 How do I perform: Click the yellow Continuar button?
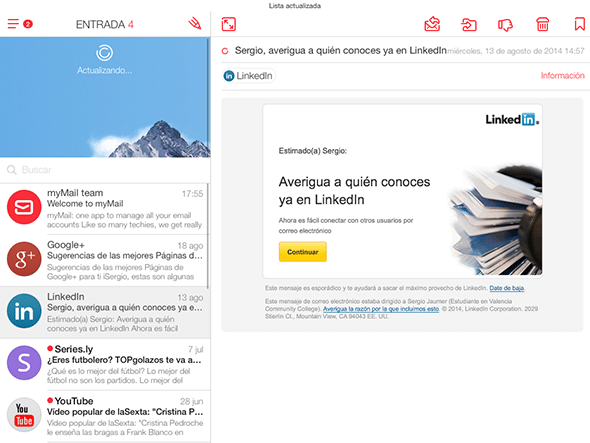(303, 252)
